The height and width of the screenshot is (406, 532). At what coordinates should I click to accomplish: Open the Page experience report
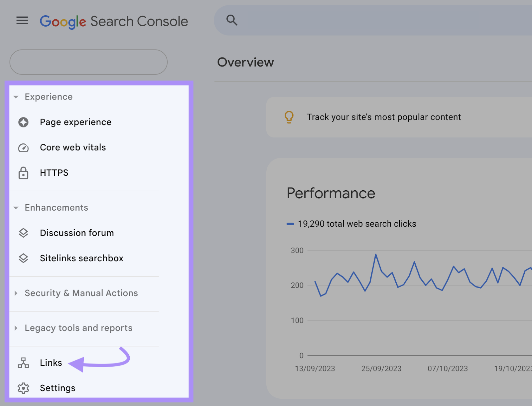click(75, 122)
